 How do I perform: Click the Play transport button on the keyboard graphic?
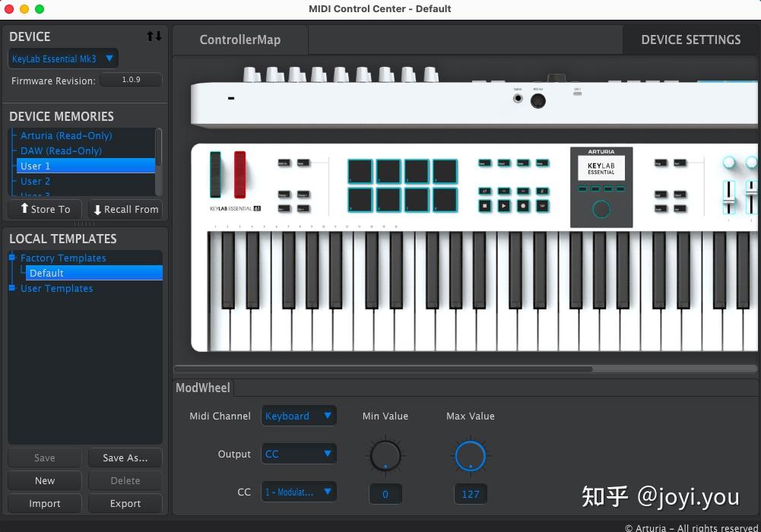504,206
